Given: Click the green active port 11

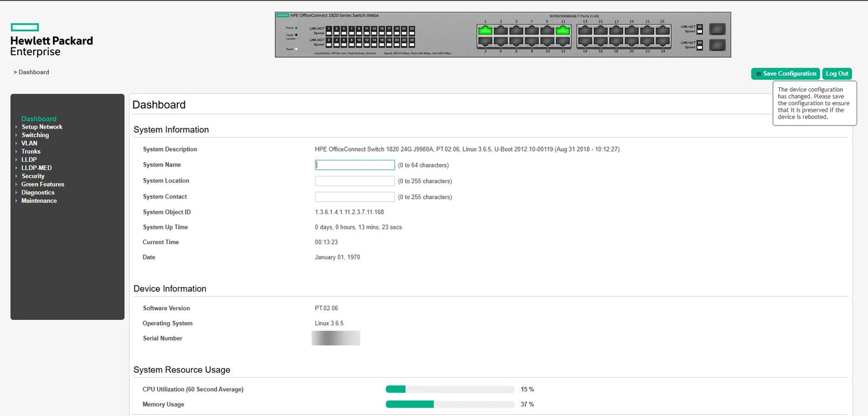Looking at the screenshot, I should [x=563, y=30].
